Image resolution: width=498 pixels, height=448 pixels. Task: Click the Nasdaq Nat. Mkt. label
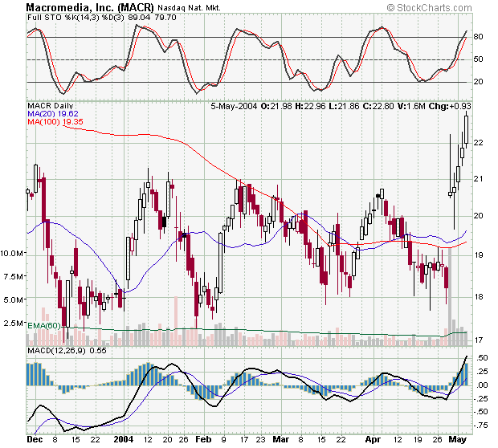click(x=189, y=7)
